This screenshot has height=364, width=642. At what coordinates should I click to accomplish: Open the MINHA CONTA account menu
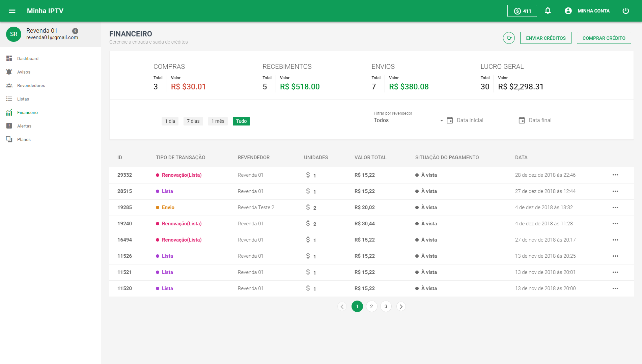coord(587,11)
